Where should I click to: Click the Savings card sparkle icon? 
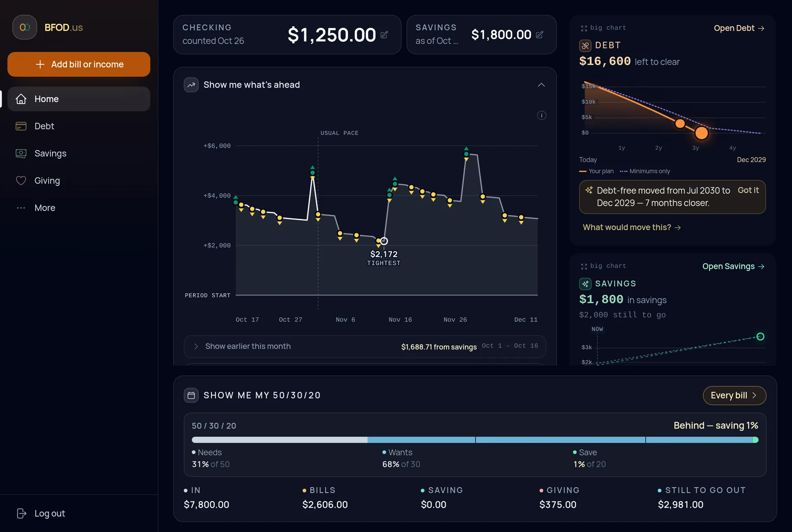pyautogui.click(x=585, y=284)
